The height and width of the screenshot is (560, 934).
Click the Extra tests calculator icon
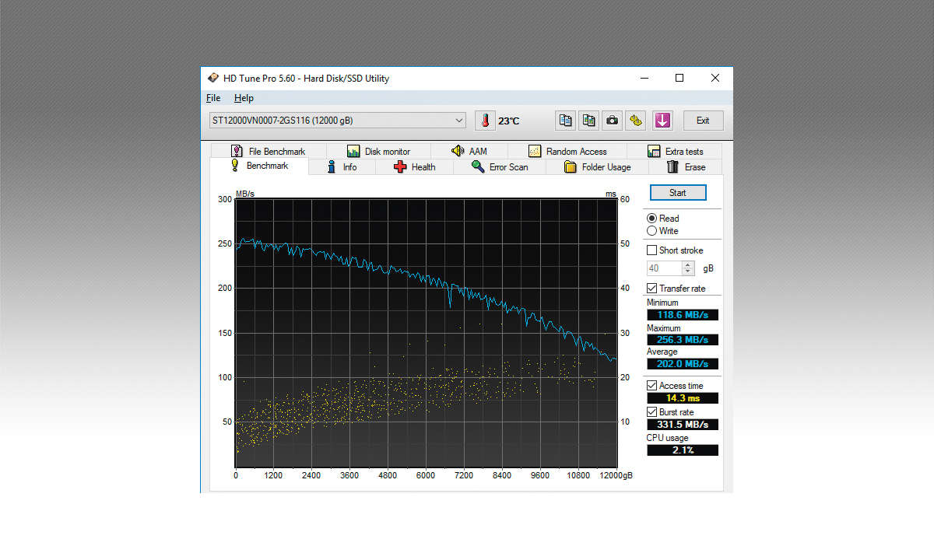[x=654, y=151]
